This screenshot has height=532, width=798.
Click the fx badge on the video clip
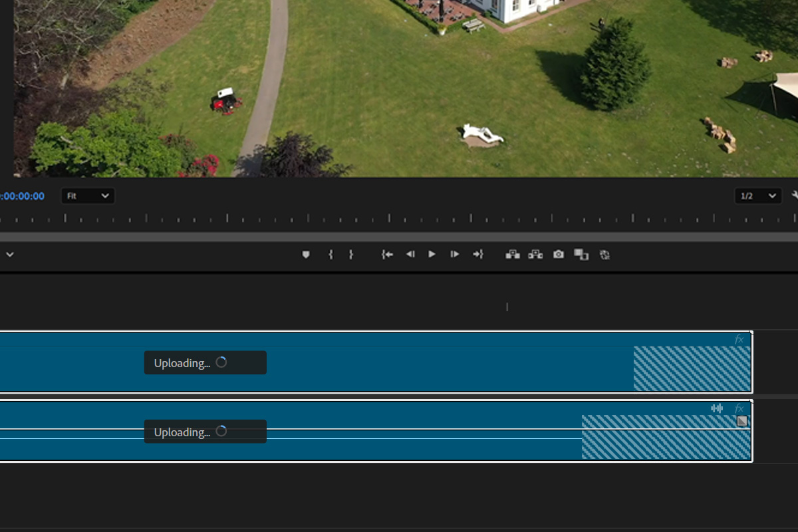[739, 339]
